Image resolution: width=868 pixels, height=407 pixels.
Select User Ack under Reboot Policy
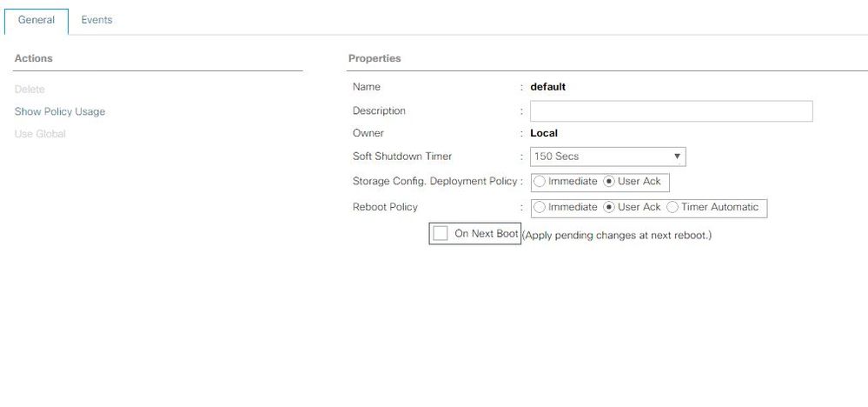(x=609, y=207)
